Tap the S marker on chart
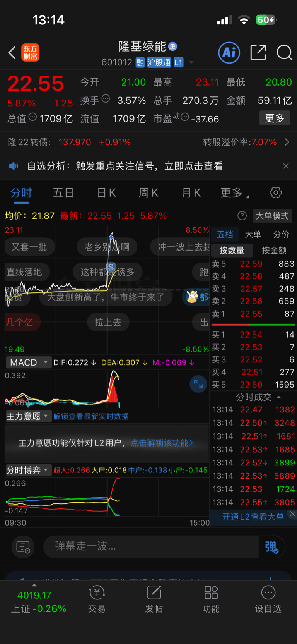This screenshot has height=644, width=297. pyautogui.click(x=111, y=267)
